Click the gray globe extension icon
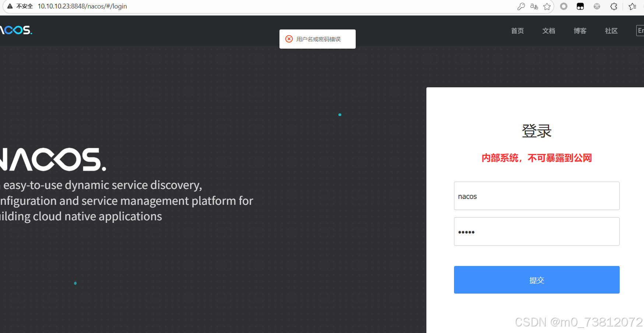Screen dimensions: 644x333 pos(597,6)
